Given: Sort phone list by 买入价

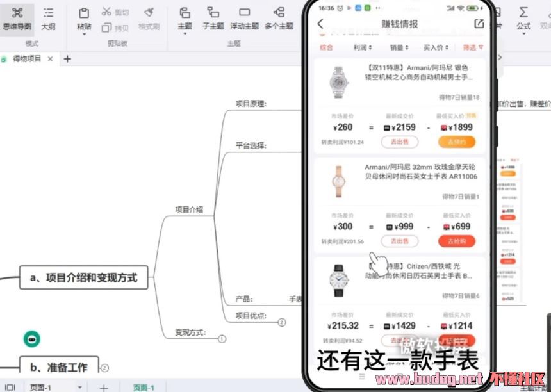Looking at the screenshot, I should (x=436, y=47).
